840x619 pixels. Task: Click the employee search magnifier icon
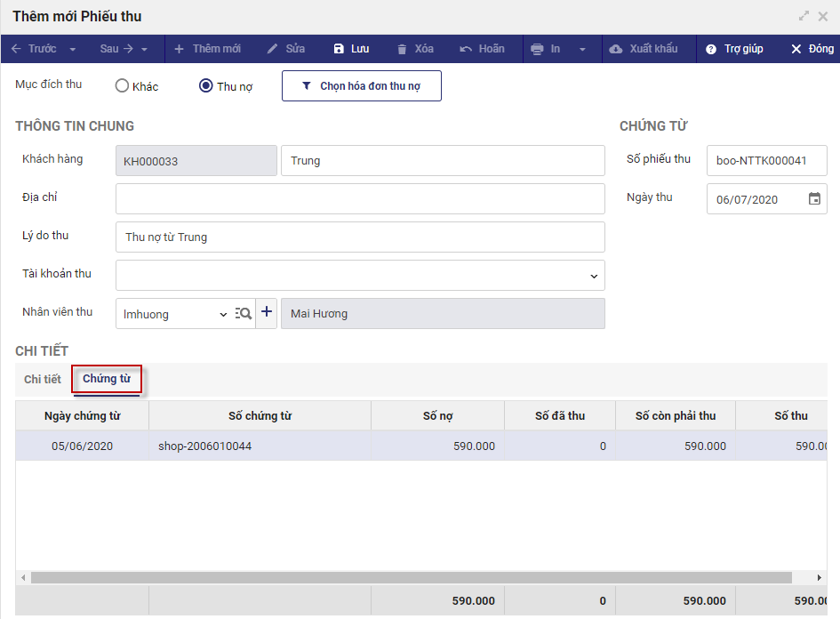point(243,314)
